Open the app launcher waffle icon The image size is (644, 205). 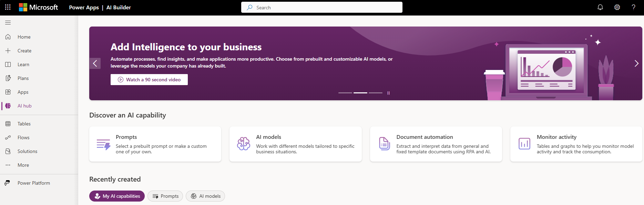(8, 7)
